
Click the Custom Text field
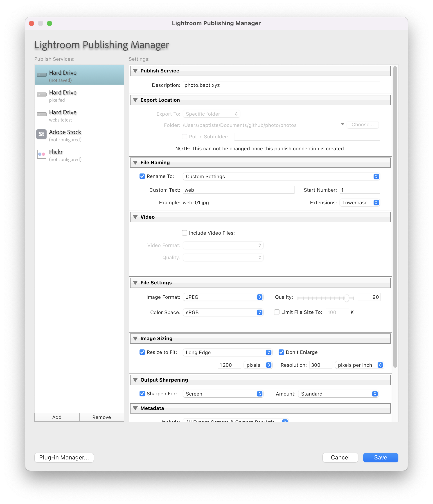238,190
